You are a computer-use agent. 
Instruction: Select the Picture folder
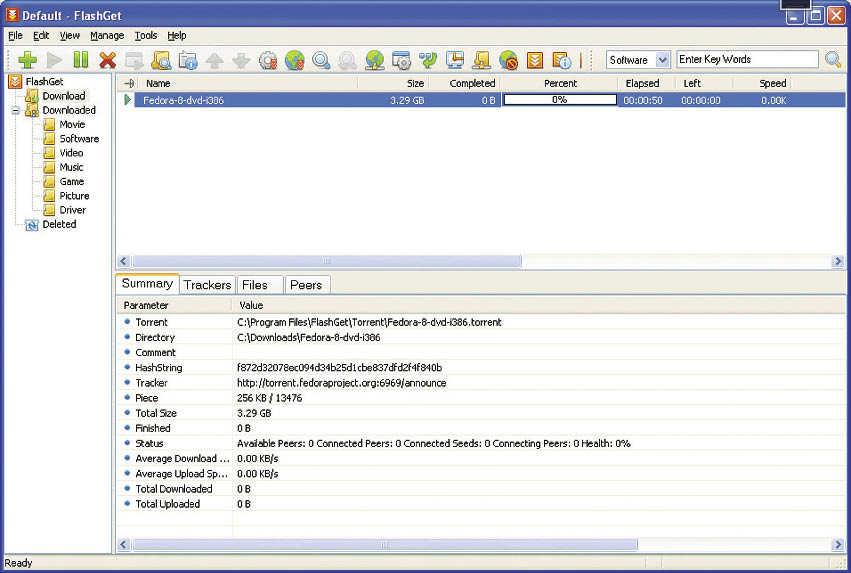(74, 196)
